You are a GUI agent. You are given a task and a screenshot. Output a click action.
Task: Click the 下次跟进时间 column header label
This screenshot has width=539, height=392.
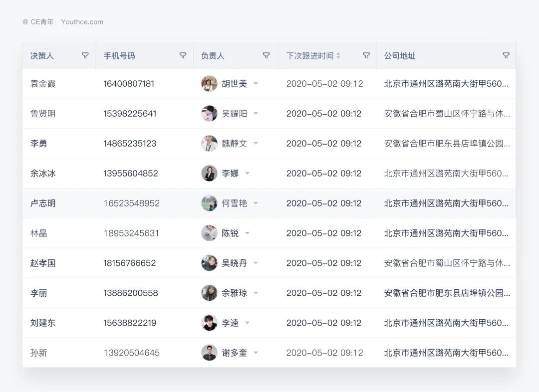(310, 56)
